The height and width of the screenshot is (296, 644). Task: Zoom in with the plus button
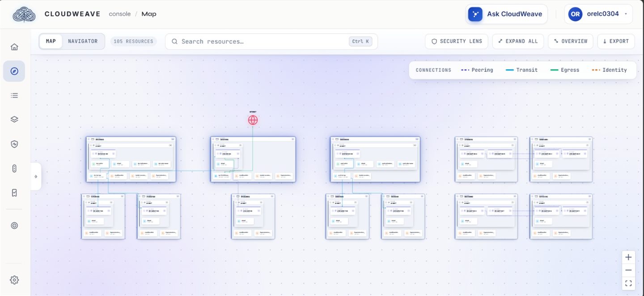628,257
